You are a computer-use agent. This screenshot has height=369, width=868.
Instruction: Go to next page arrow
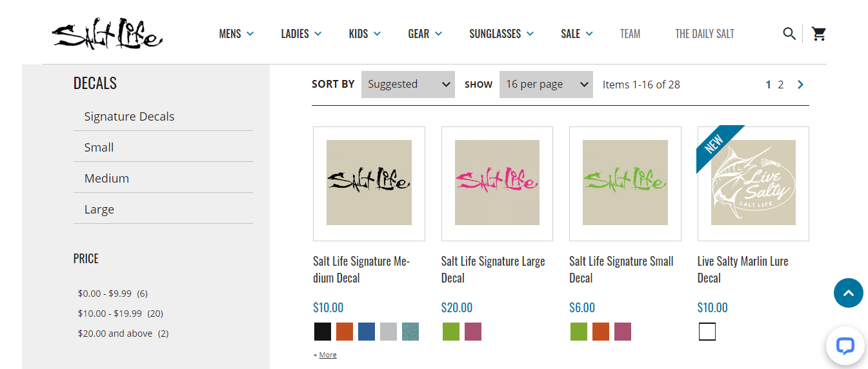[801, 85]
